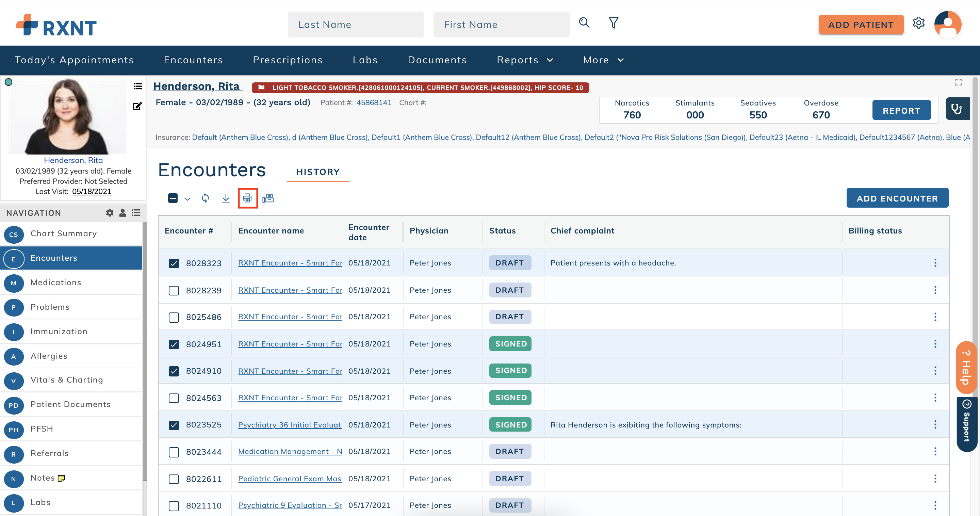Click the search magnifier icon

point(584,23)
